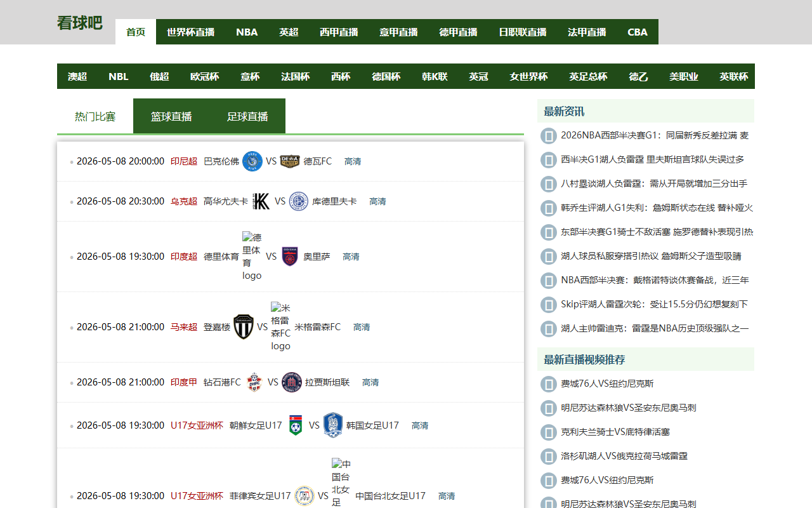Select 女世界杯 in league bar
Viewport: 812px width, 508px height.
(528, 76)
